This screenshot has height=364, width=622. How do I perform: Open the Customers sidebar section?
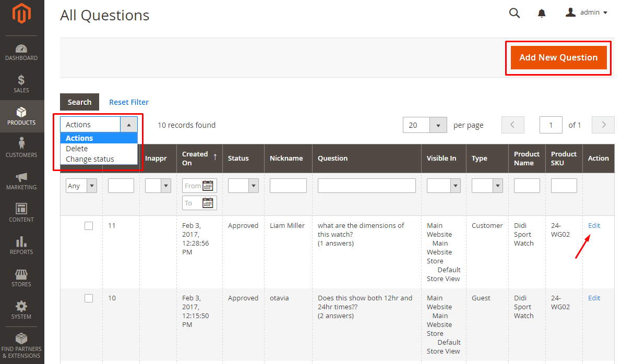(21, 148)
